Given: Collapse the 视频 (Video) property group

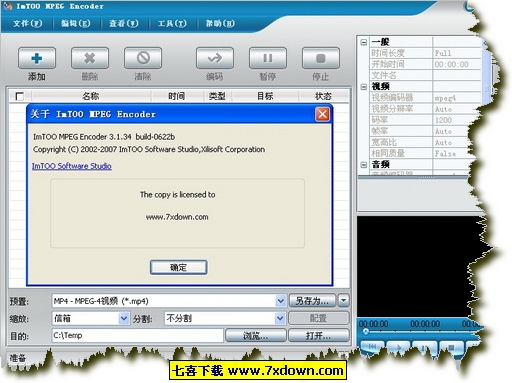Looking at the screenshot, I should point(364,87).
